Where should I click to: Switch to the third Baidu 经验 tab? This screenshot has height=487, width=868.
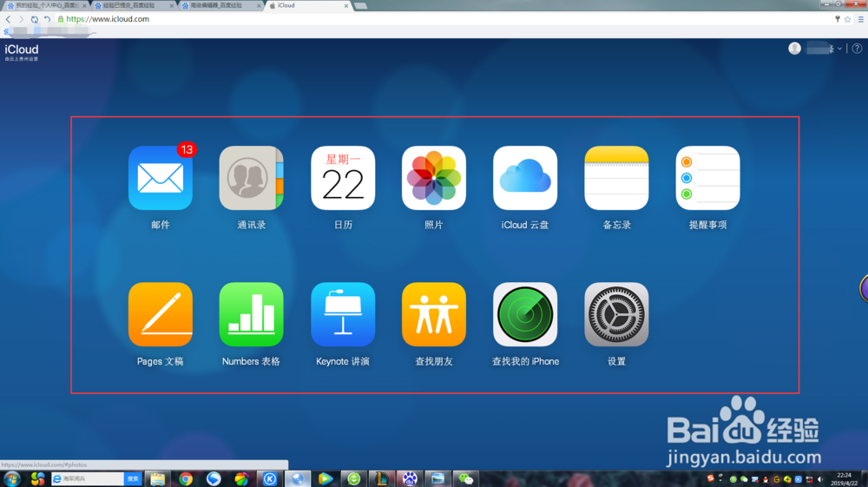point(220,5)
